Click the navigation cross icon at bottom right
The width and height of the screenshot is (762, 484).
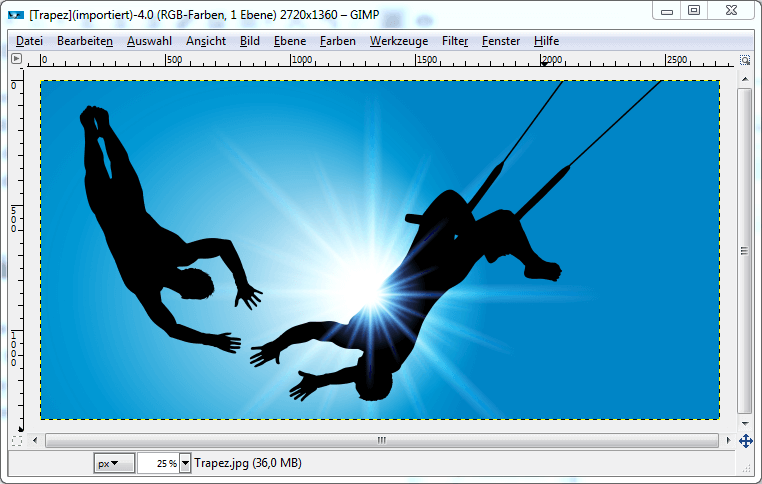(745, 441)
